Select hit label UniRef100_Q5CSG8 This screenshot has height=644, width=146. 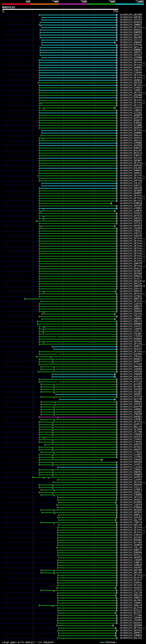click(131, 82)
